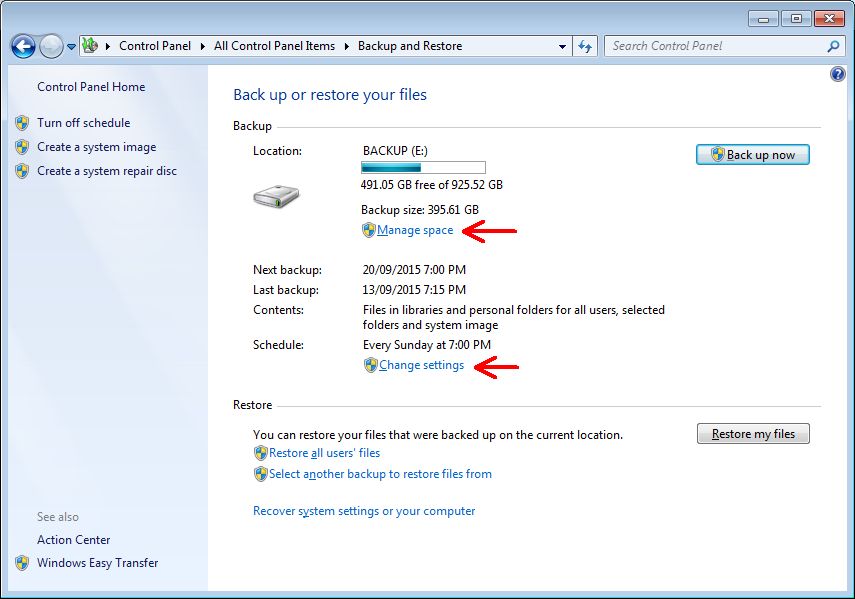
Task: Open Create a system repair disc
Action: click(106, 171)
